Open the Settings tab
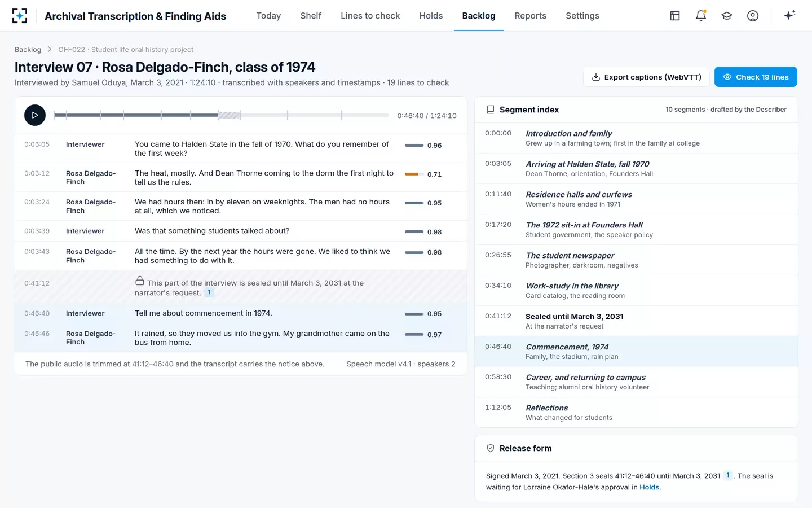Screen dimensions: 812x508 click(x=582, y=16)
